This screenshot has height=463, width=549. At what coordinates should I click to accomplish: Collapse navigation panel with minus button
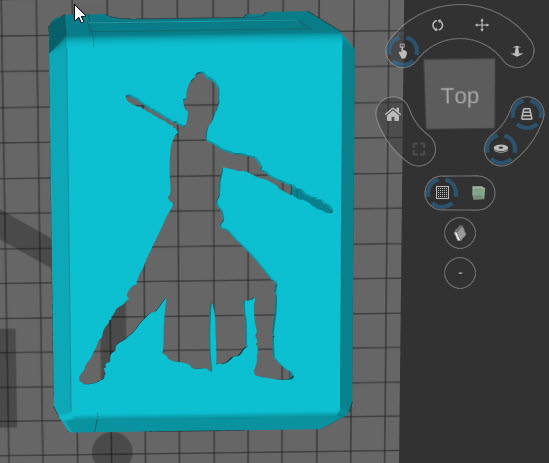click(460, 273)
